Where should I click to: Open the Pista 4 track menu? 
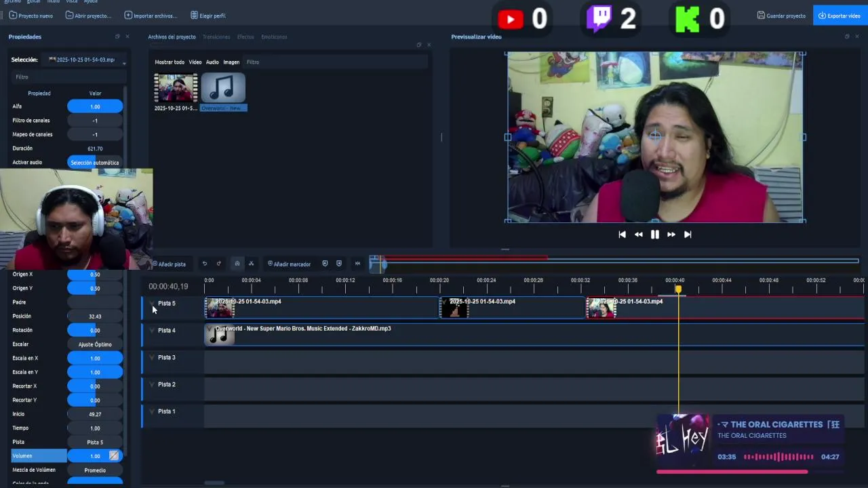tap(152, 331)
